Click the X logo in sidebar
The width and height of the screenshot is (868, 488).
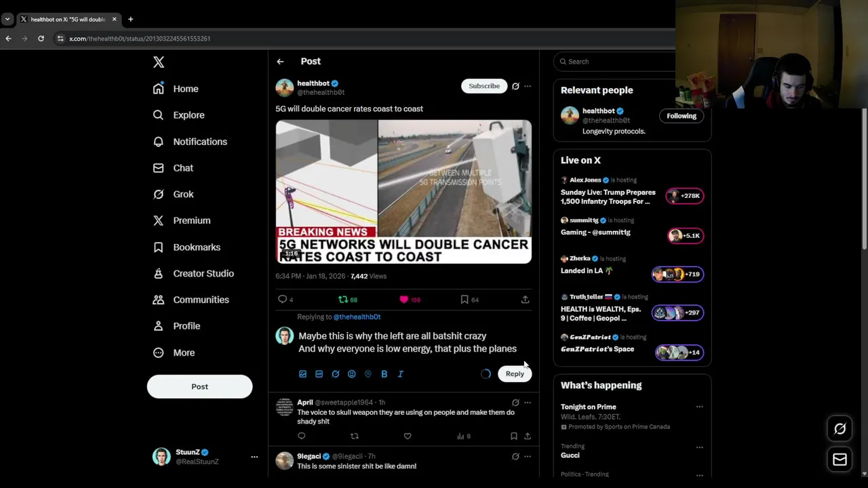pos(159,62)
